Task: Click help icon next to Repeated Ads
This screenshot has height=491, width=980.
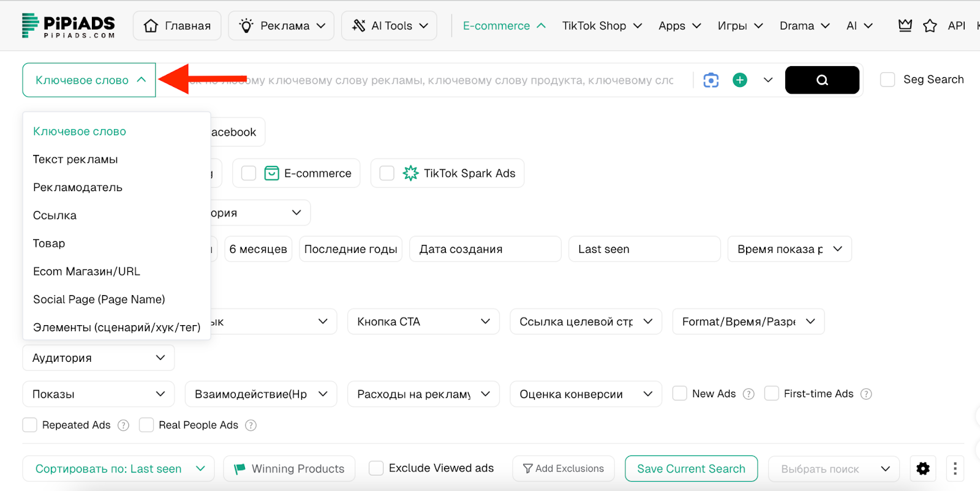Action: point(123,425)
